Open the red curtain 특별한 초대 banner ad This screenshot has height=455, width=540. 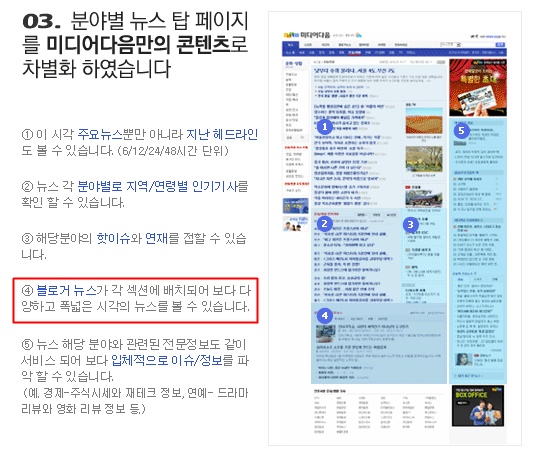click(x=478, y=87)
